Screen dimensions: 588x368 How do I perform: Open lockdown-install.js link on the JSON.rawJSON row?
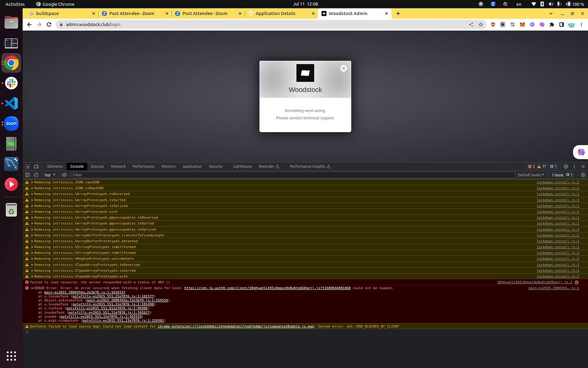click(x=558, y=182)
